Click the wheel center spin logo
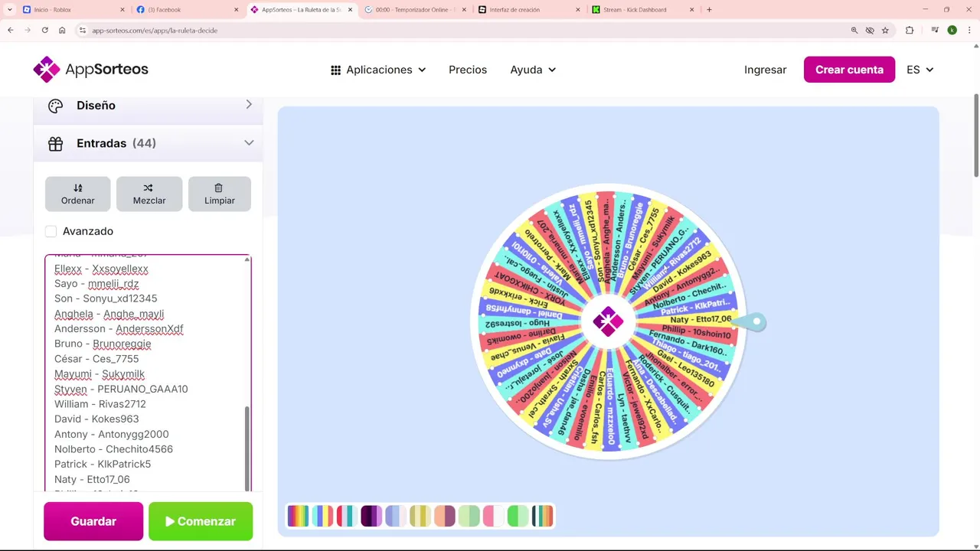Viewport: 980px width, 551px height. pyautogui.click(x=608, y=321)
